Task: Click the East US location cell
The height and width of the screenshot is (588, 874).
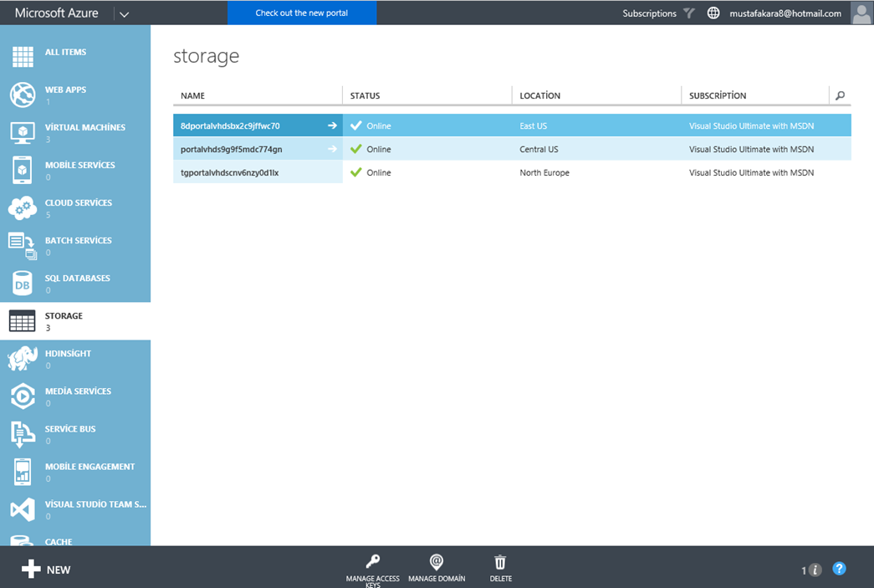Action: coord(534,126)
